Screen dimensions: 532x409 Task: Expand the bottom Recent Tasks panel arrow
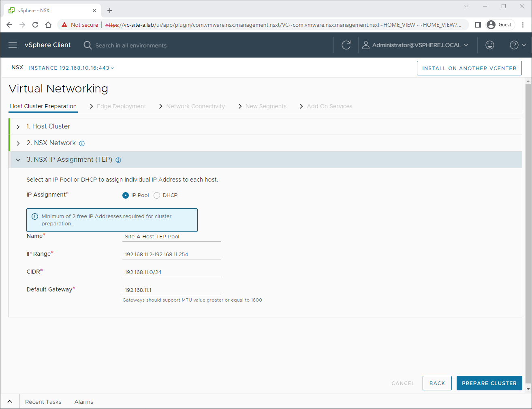tap(10, 402)
